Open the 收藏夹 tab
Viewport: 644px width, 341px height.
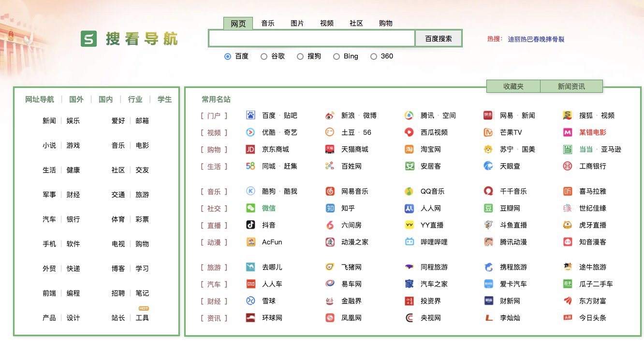point(513,86)
